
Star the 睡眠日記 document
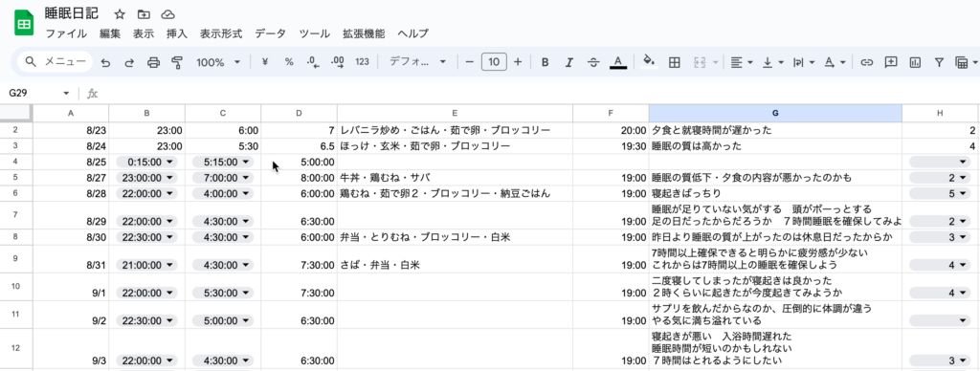(x=120, y=14)
